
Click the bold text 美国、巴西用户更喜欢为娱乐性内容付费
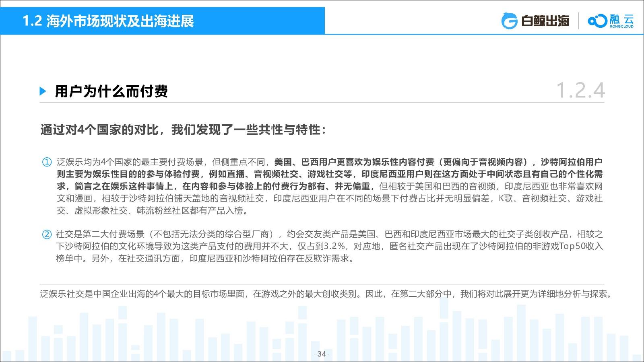point(354,162)
